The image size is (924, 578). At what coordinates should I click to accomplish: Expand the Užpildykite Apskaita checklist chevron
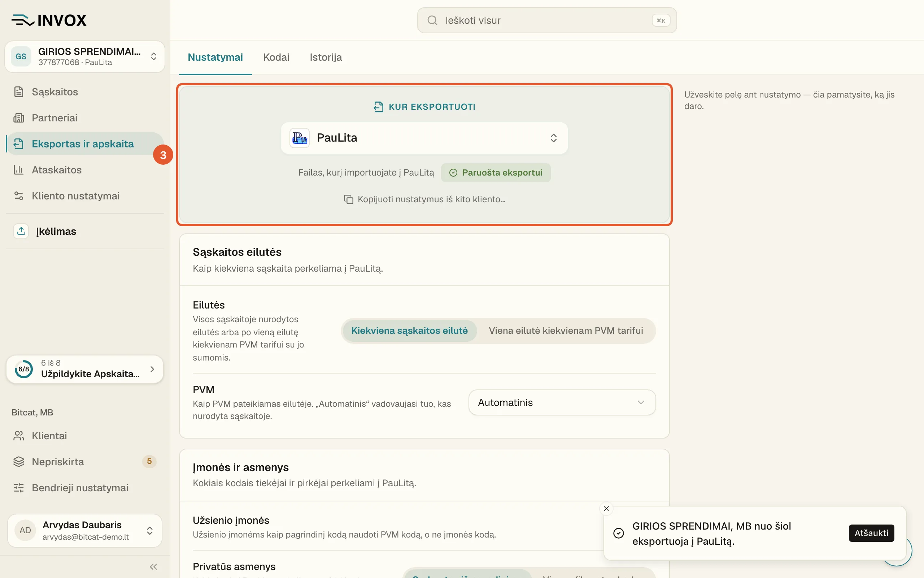click(152, 369)
